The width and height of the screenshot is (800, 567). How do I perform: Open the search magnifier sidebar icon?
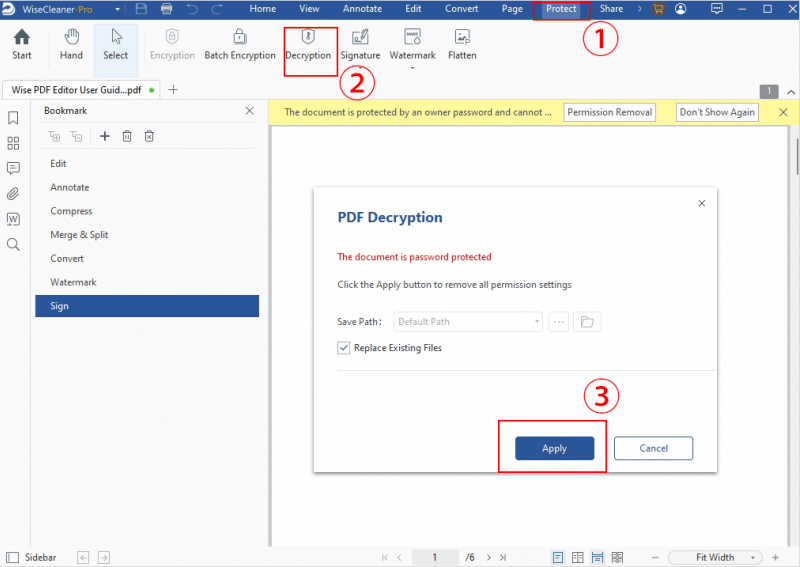tap(13, 245)
